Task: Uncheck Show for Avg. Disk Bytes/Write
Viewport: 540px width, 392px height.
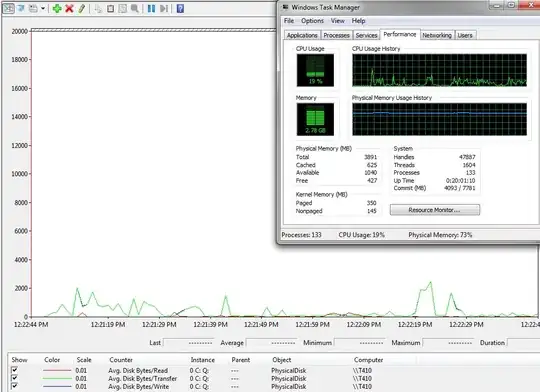Action: (x=14, y=386)
